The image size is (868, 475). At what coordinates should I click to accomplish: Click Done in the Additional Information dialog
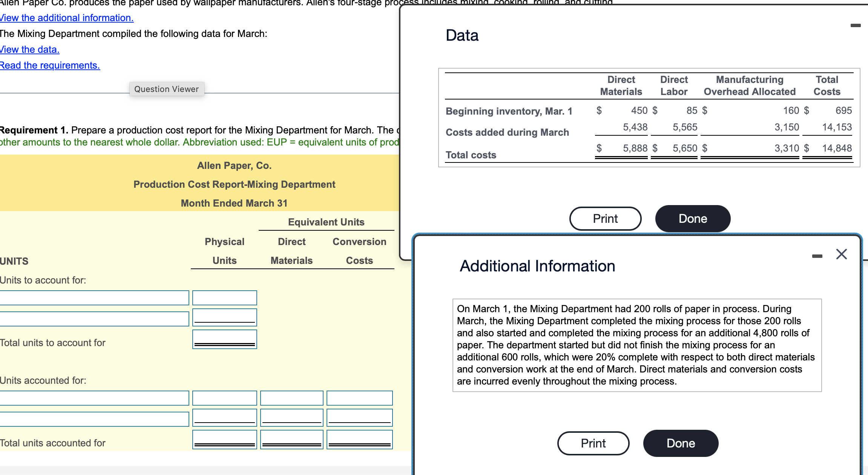680,443
